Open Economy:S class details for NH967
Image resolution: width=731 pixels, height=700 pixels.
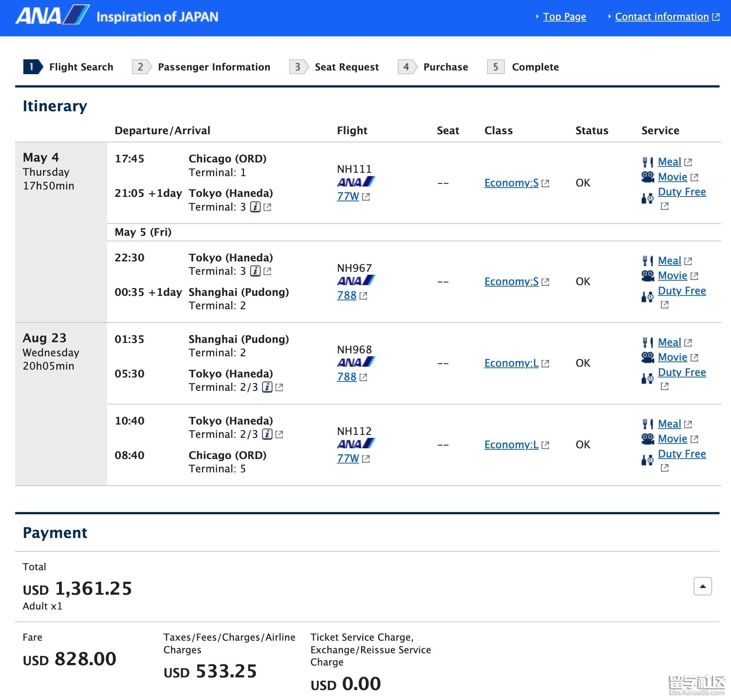pyautogui.click(x=511, y=281)
